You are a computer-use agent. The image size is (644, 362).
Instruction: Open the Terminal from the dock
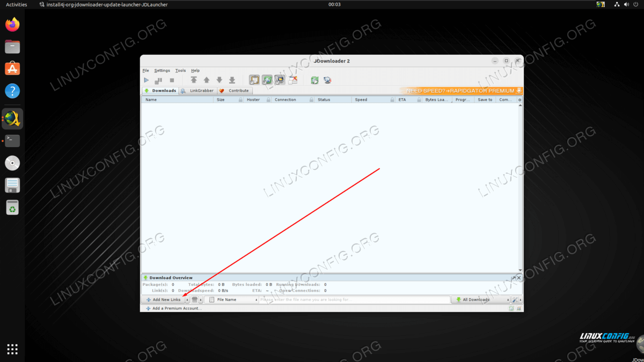click(x=12, y=141)
